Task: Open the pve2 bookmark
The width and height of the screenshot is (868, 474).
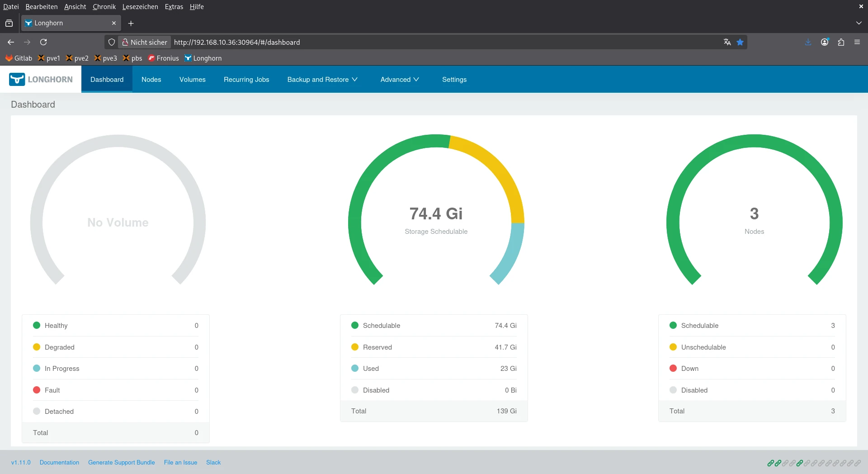Action: tap(77, 58)
